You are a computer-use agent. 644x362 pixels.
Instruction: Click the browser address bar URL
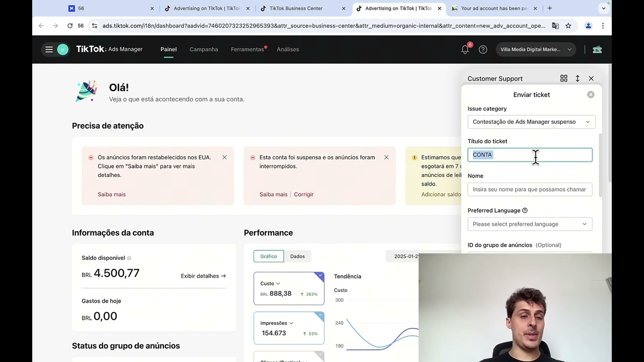324,26
